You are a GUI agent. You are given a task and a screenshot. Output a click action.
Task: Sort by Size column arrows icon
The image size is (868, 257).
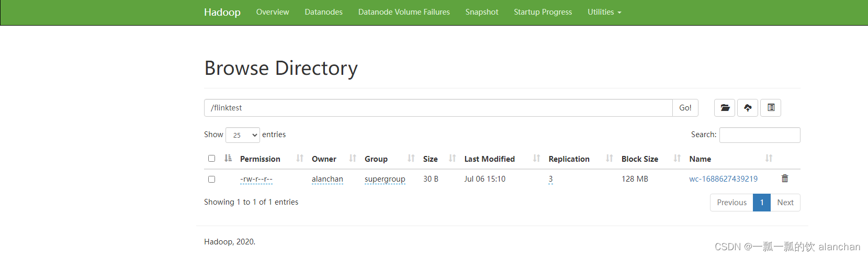pyautogui.click(x=453, y=158)
